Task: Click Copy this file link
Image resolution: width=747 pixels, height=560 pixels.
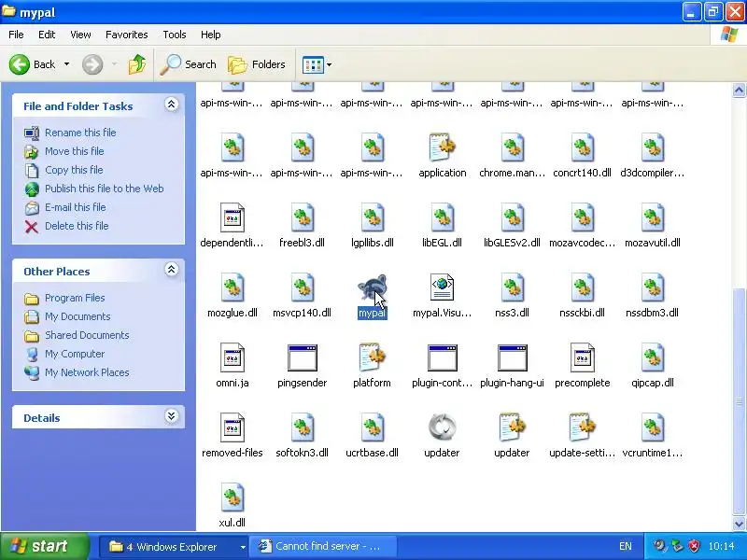Action: pyautogui.click(x=74, y=170)
